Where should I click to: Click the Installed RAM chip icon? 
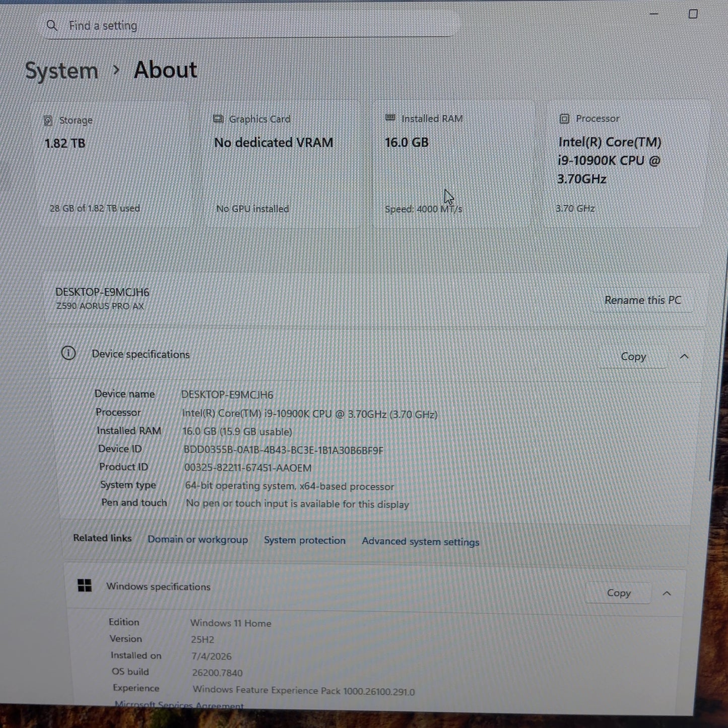390,118
